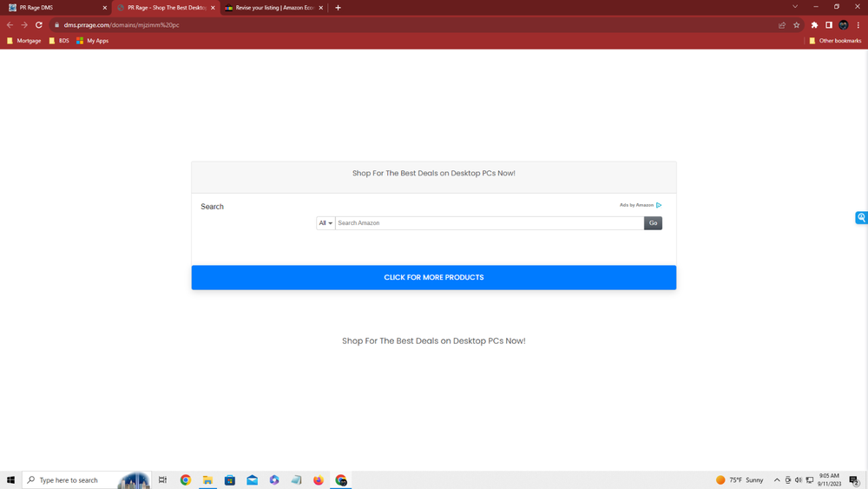Reload the current page
868x489 pixels.
[39, 25]
